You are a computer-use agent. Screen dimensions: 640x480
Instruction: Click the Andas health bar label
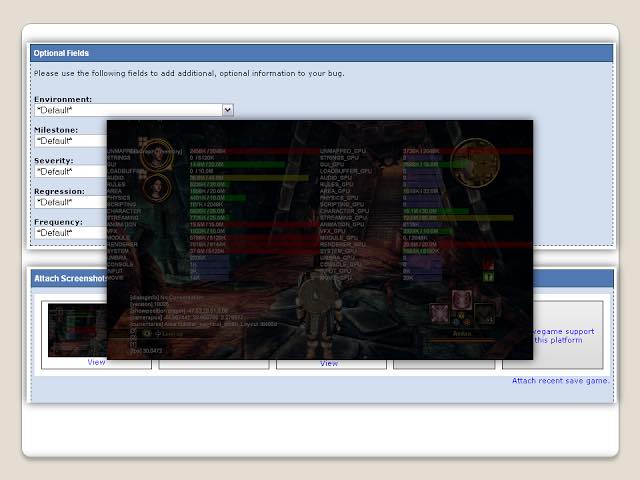pos(460,334)
